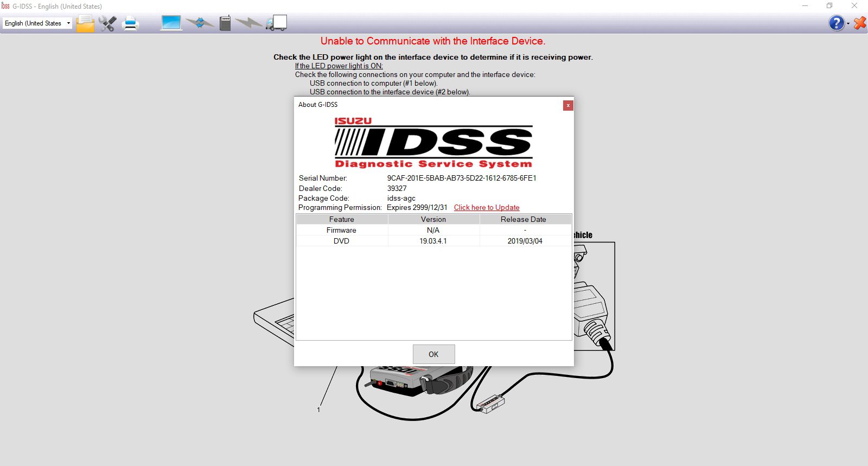Image resolution: width=868 pixels, height=466 pixels.
Task: Open the folder with documents icon
Action: pos(85,23)
